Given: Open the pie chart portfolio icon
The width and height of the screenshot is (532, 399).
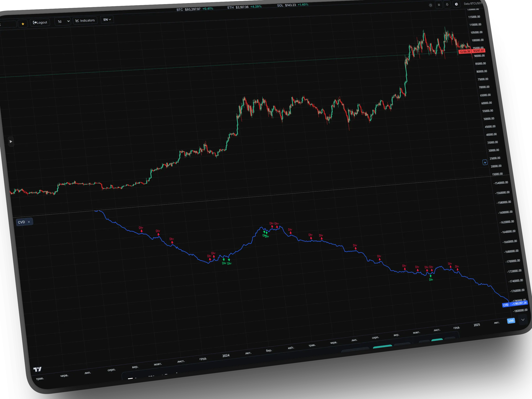Looking at the screenshot, I should pyautogui.click(x=456, y=4).
